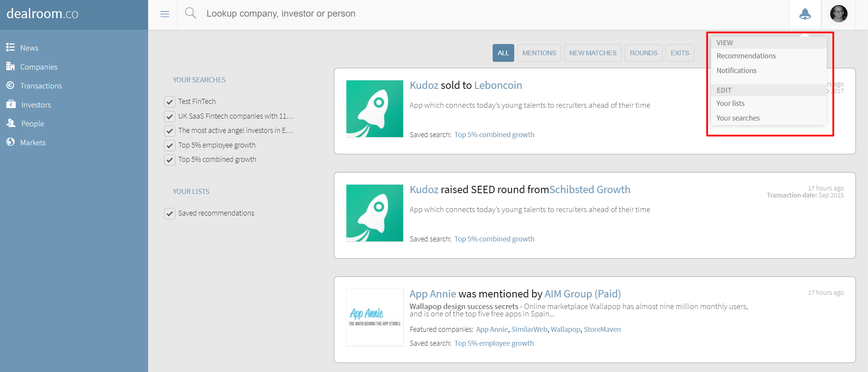The image size is (868, 372).
Task: Open App Annie in featured companies
Action: (x=492, y=329)
